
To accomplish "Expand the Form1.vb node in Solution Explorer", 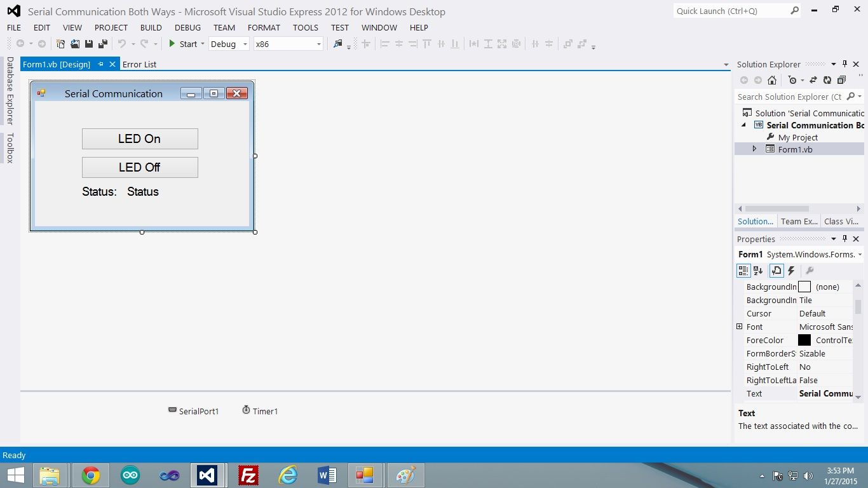I will 754,149.
